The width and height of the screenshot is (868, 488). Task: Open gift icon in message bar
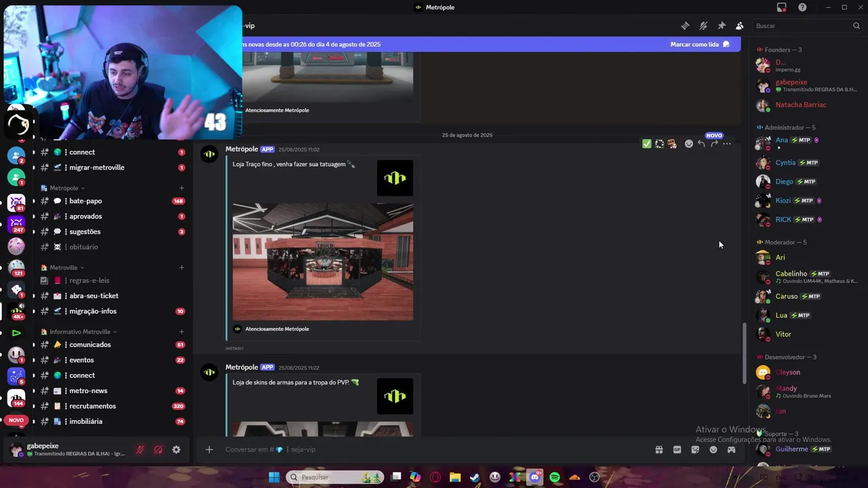[x=658, y=449]
